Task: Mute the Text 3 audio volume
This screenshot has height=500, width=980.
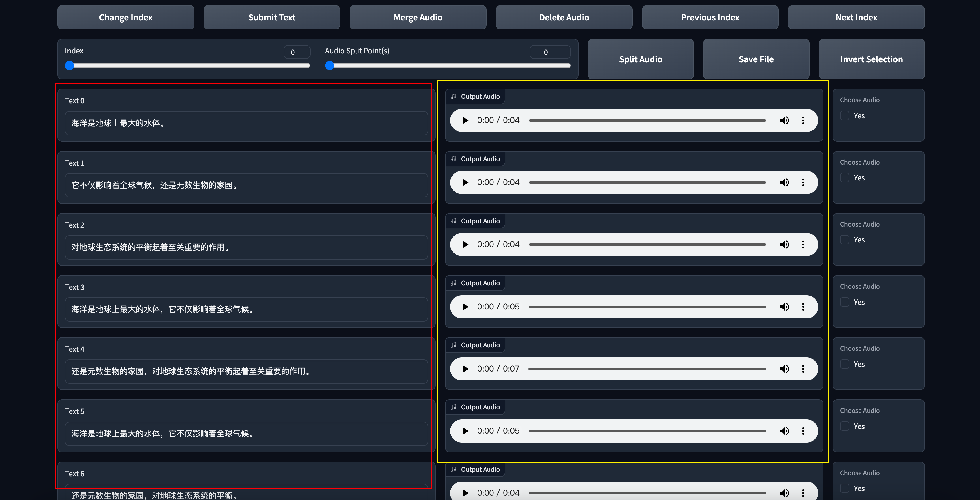Action: coord(784,307)
